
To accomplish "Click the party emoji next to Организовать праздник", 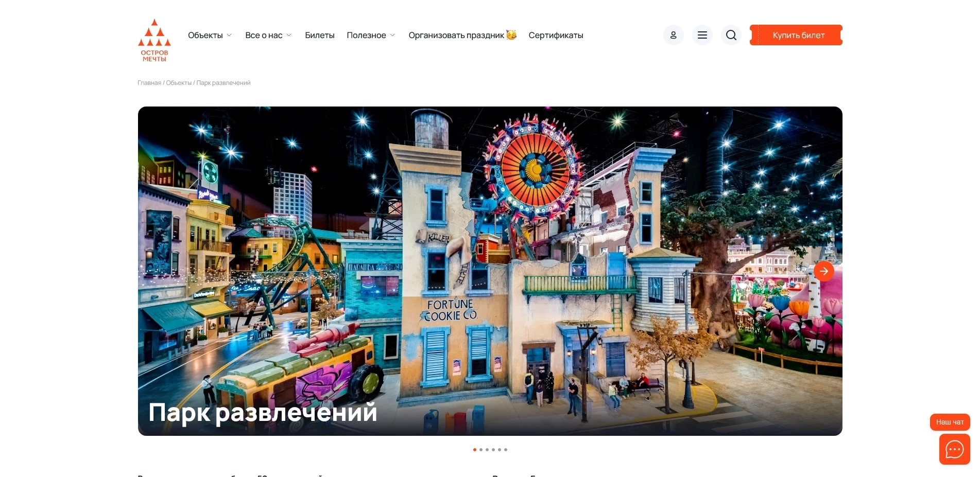I will point(510,35).
